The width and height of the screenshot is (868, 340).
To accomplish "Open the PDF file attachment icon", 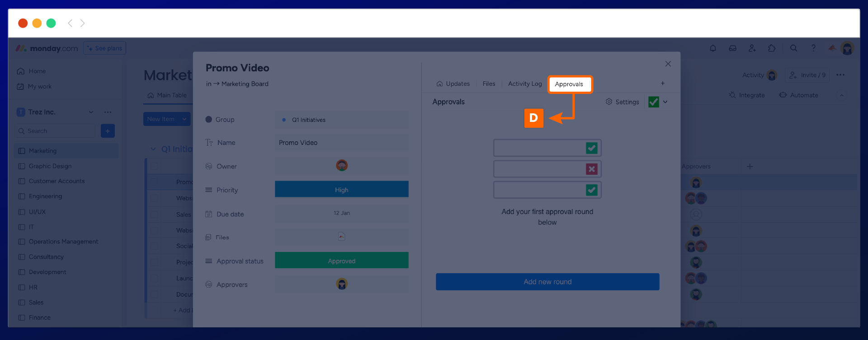I will click(x=341, y=237).
